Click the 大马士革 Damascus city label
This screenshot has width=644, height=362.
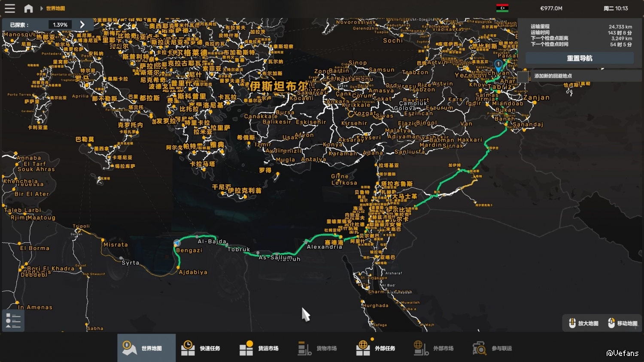tap(404, 196)
